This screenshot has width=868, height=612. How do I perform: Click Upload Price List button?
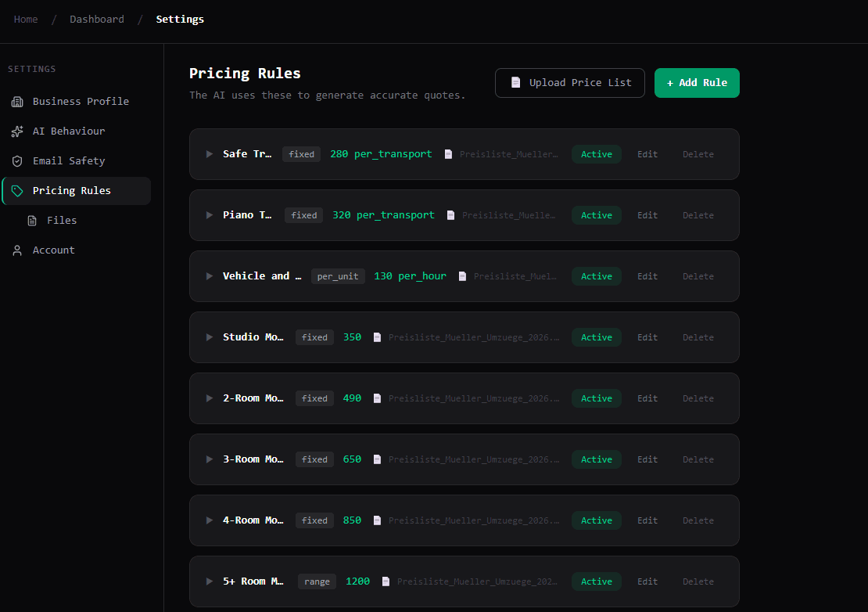point(569,83)
